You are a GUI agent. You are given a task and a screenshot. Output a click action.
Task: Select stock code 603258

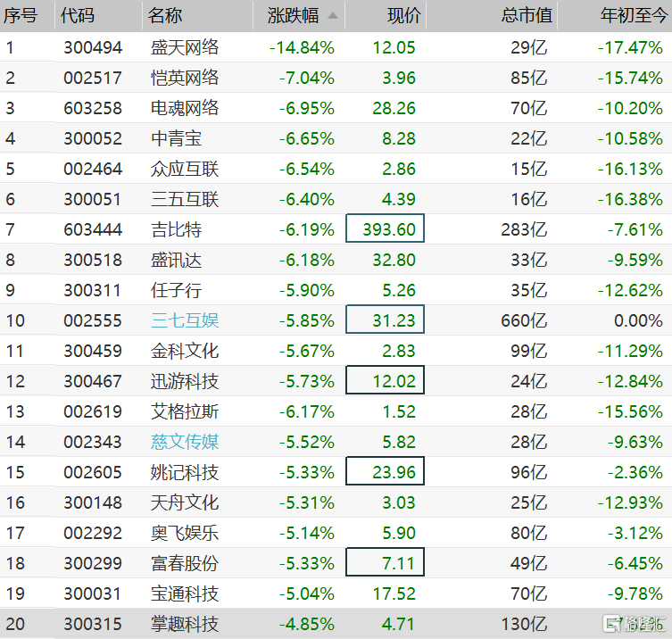coord(93,108)
